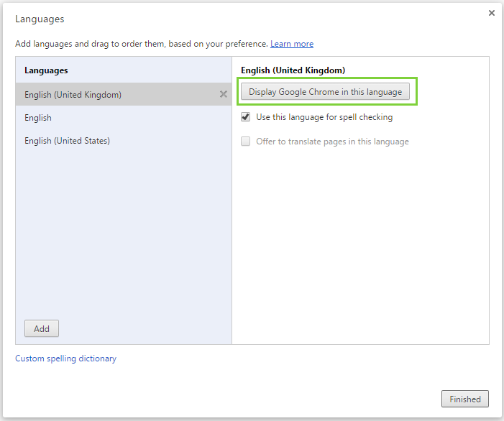Screen dimensions: 504x421
Task: Select English (United States) in the list
Action: click(67, 141)
